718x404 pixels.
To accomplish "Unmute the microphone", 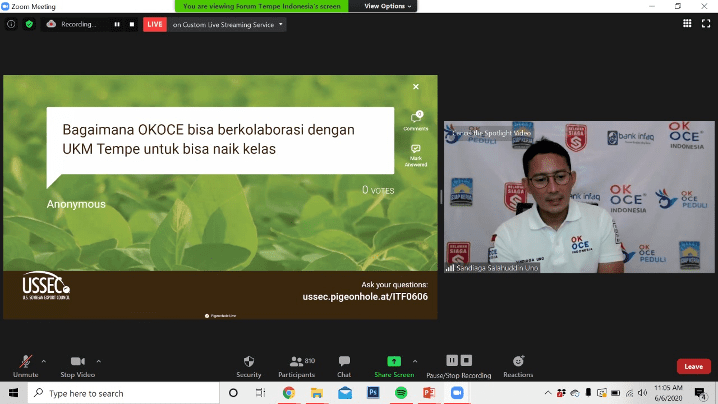I will point(25,362).
